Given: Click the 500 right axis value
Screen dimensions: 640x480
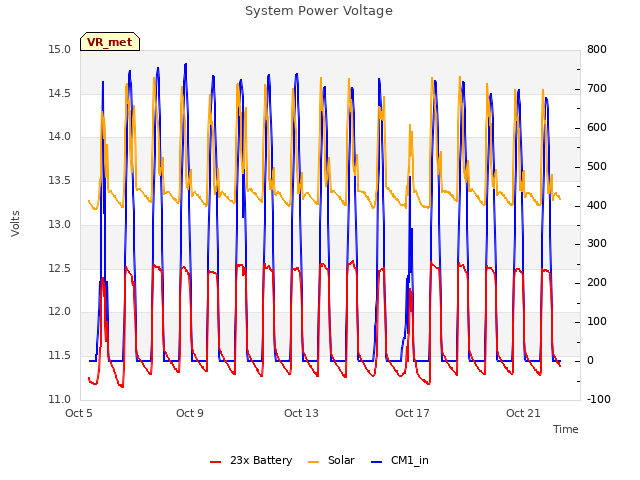Looking at the screenshot, I should tap(597, 167).
